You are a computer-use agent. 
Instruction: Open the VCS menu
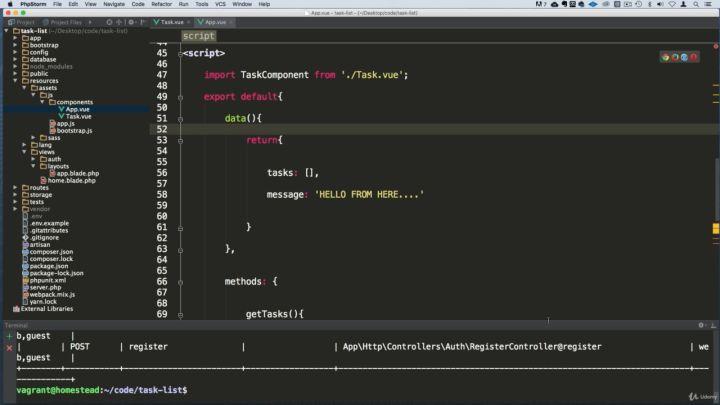point(220,4)
